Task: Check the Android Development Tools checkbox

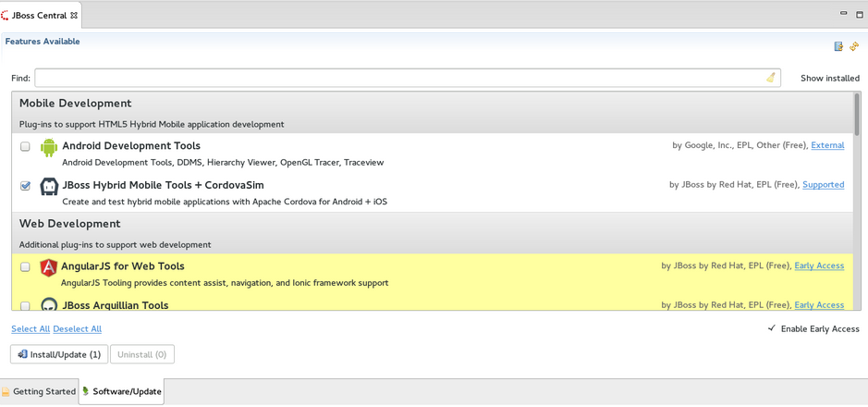Action: point(25,147)
